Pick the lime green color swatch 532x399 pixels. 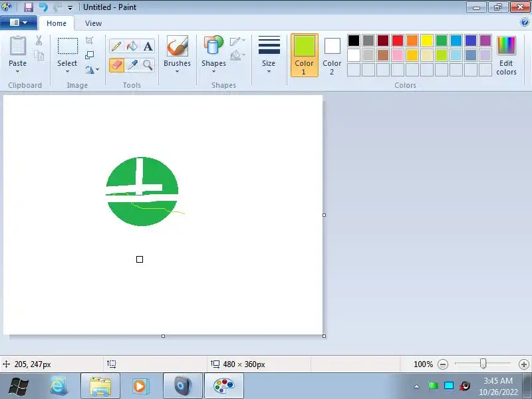(442, 55)
